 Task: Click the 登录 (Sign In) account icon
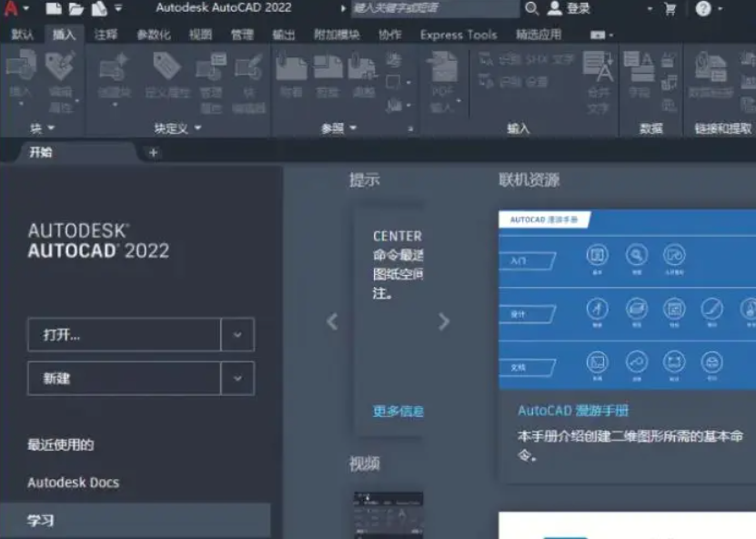(570, 10)
